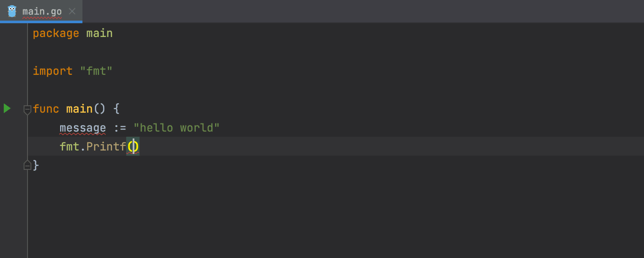Viewport: 644px width, 258px height.
Task: Close the main.go editor tab
Action: (x=72, y=11)
